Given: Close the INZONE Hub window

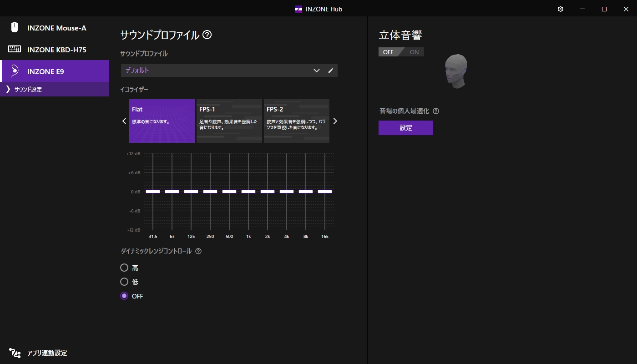Looking at the screenshot, I should 626,9.
